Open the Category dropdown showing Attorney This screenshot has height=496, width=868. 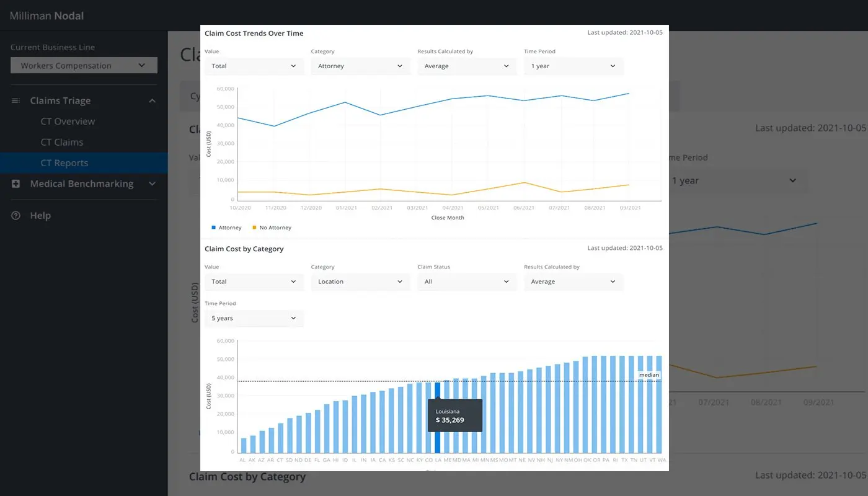[x=360, y=66]
